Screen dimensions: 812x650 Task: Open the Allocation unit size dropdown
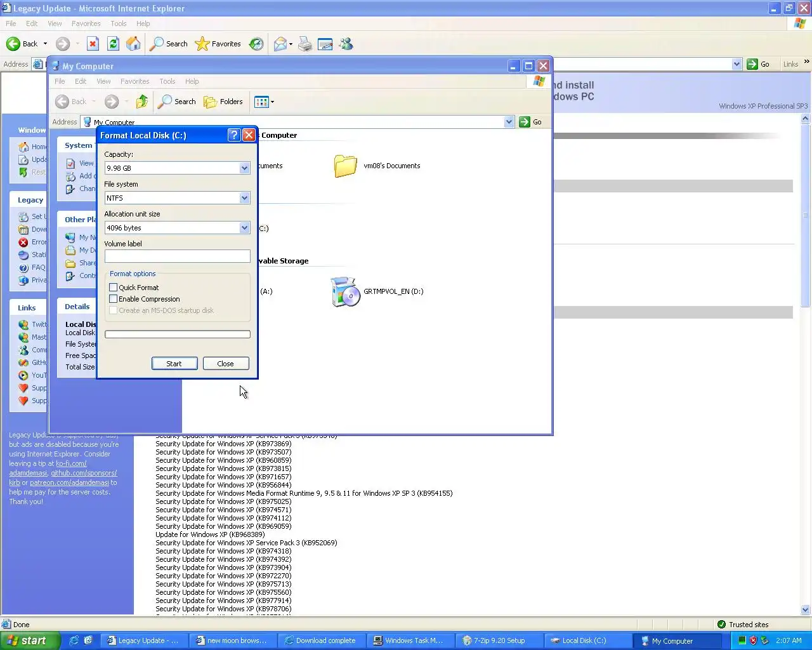point(244,228)
